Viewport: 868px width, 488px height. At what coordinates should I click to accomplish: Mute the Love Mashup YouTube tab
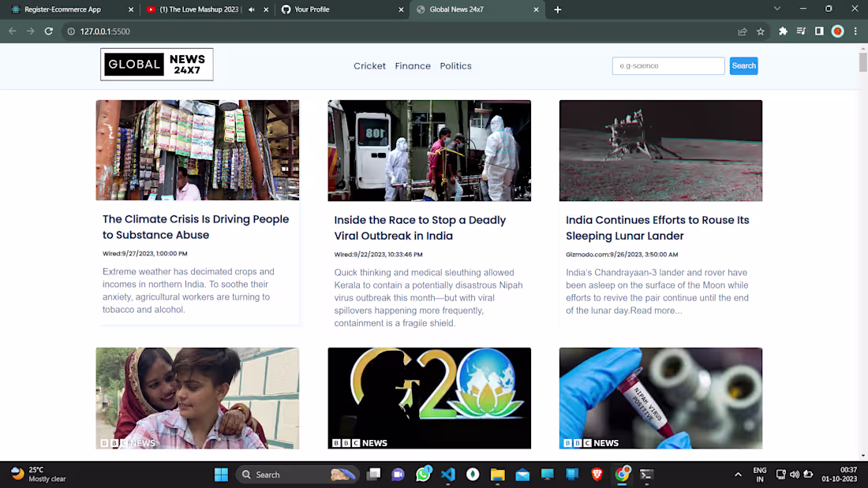(x=251, y=9)
